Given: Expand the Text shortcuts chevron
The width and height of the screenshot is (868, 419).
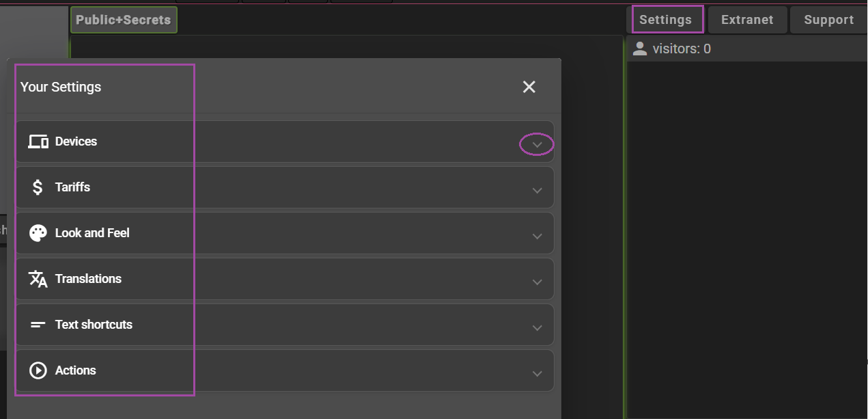Looking at the screenshot, I should [x=537, y=328].
